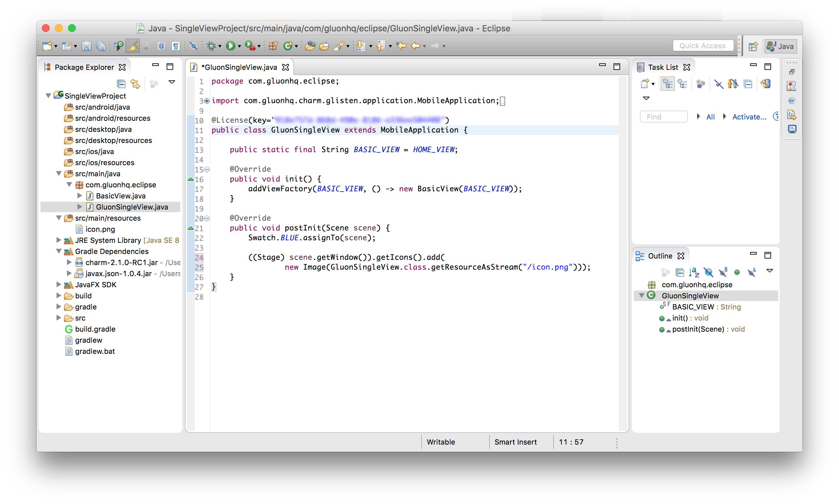Click fold toggle at line 15
Viewport: 839px width, 504px height.
tap(206, 169)
